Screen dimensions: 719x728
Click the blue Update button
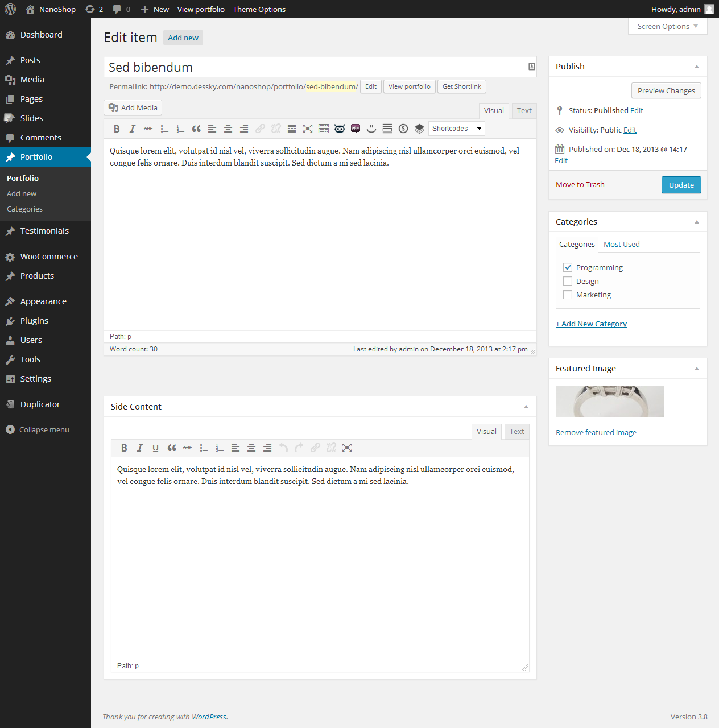pos(681,185)
